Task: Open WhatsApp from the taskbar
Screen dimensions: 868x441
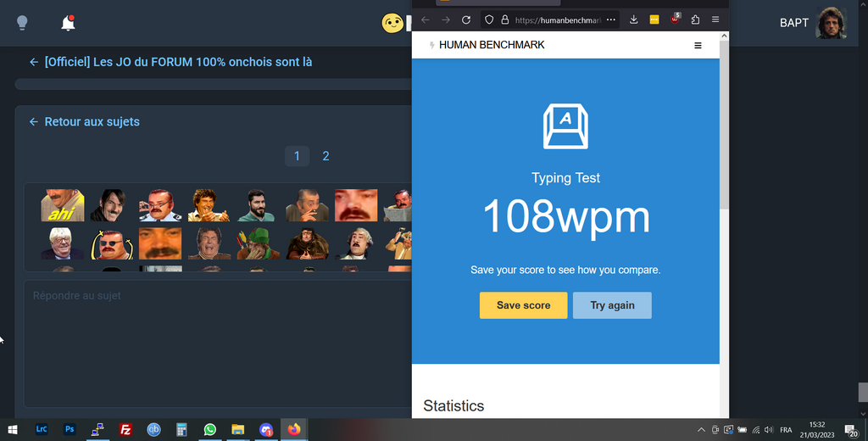Action: (209, 430)
